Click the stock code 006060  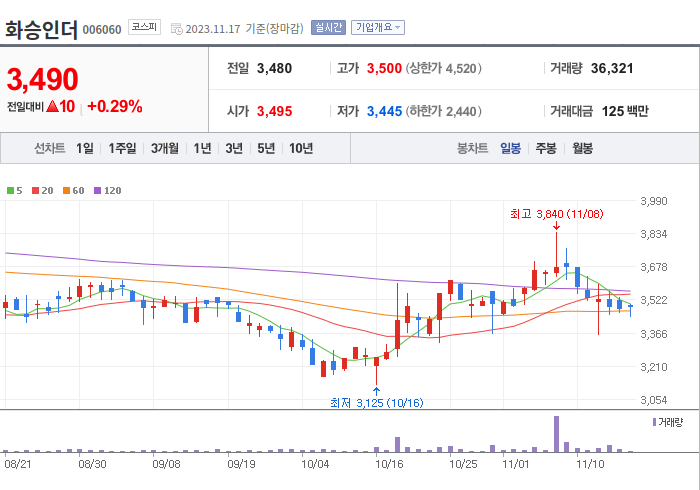(102, 30)
